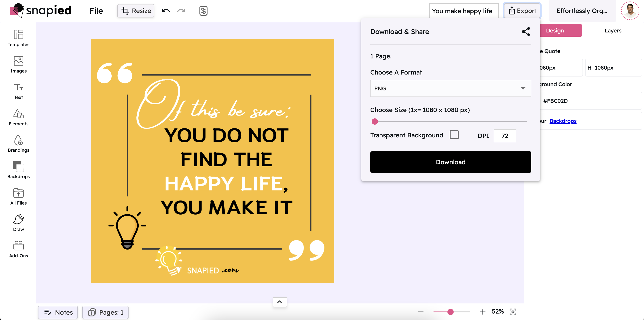
Task: Select the Text tool
Action: click(19, 91)
